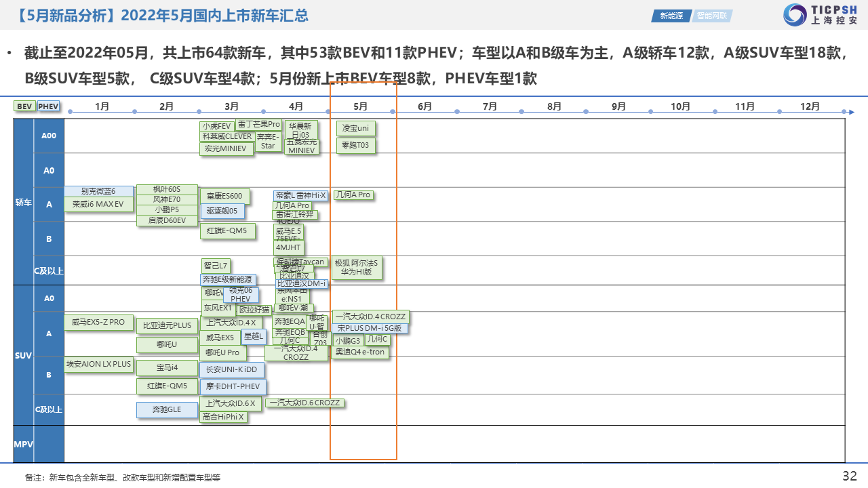Image resolution: width=868 pixels, height=488 pixels.
Task: Click the 高合HiPhi X model box
Action: (223, 417)
